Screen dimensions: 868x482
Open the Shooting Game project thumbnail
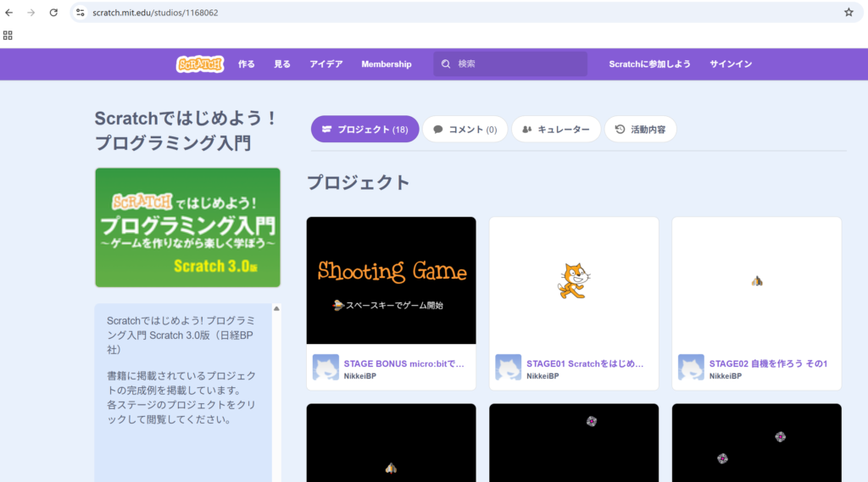click(x=391, y=280)
